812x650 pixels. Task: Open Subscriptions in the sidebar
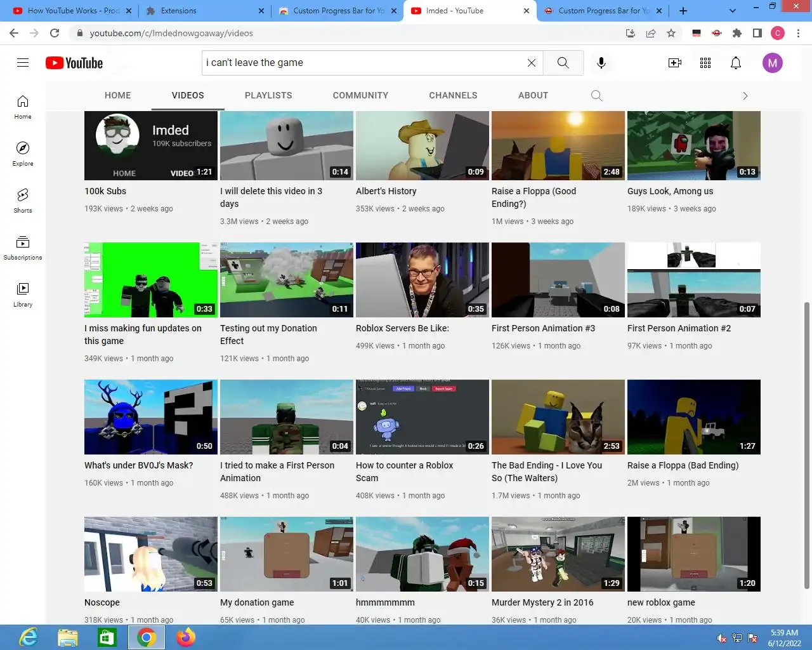(x=23, y=248)
